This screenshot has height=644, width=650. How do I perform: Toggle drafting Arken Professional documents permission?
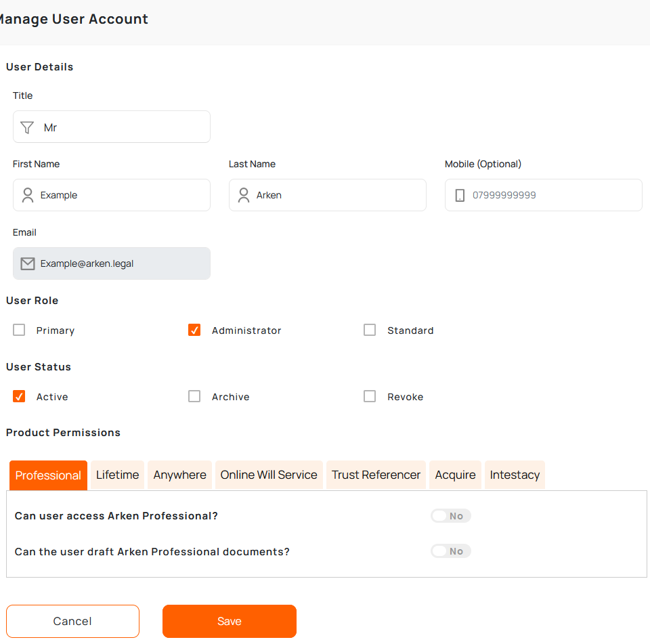(450, 551)
